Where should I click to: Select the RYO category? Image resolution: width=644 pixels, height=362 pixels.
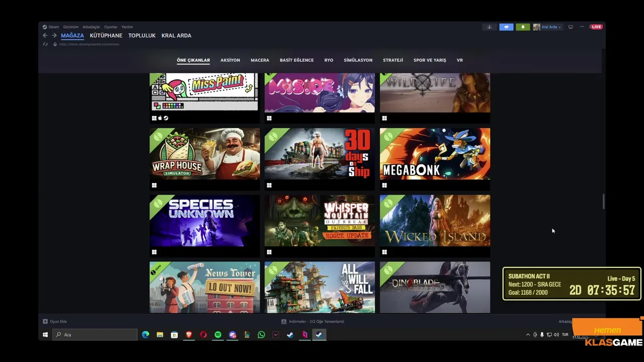point(329,60)
